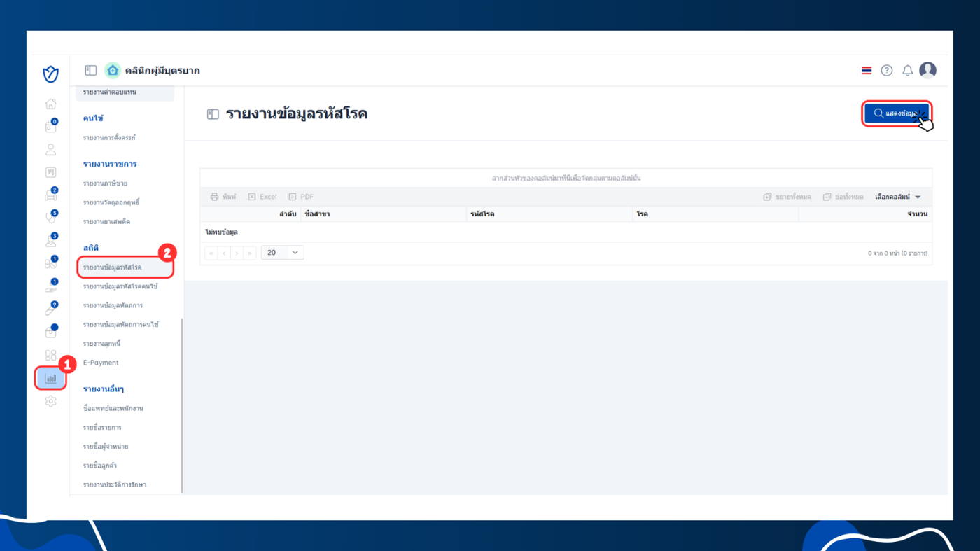Open the calendar icon with badge 0
The image size is (980, 551).
50,127
